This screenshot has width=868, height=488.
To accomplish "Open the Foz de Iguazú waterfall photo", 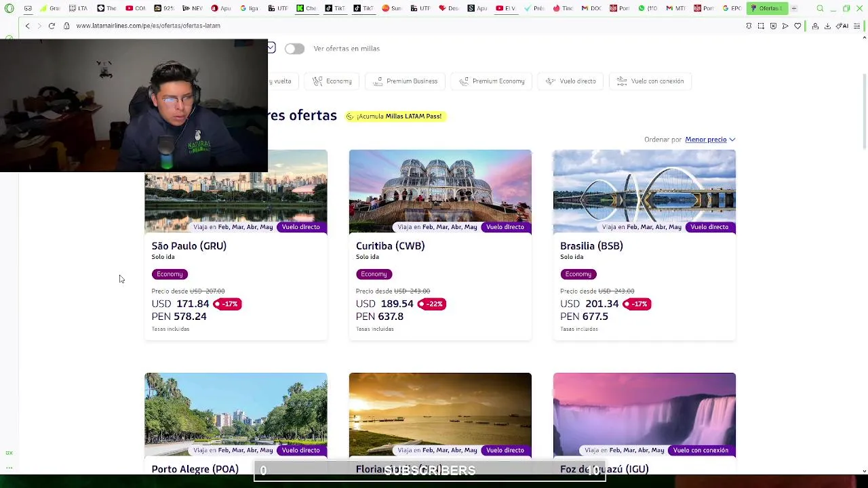I will coord(644,415).
